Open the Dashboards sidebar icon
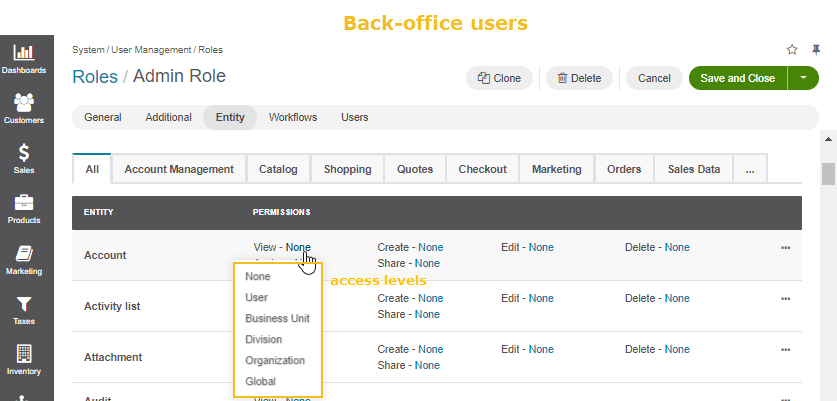 click(24, 59)
